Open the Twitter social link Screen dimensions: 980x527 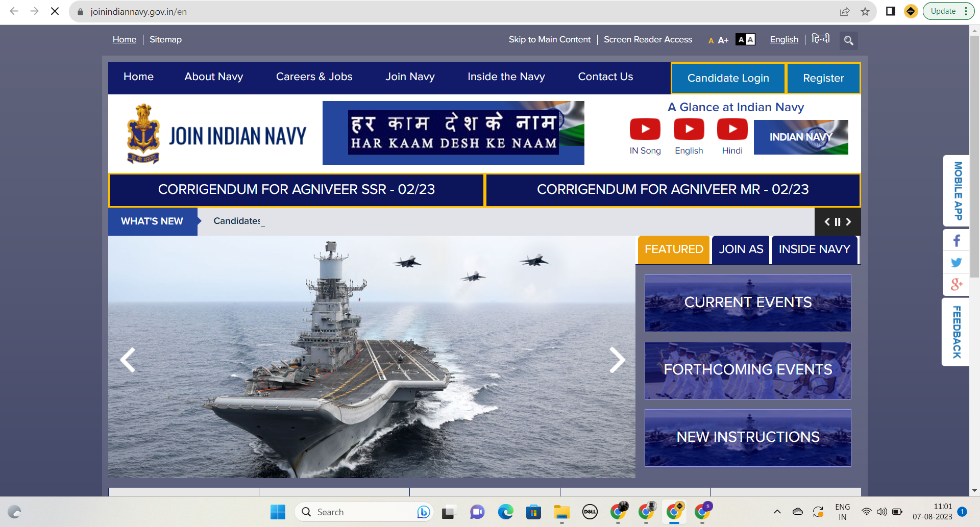click(x=957, y=262)
